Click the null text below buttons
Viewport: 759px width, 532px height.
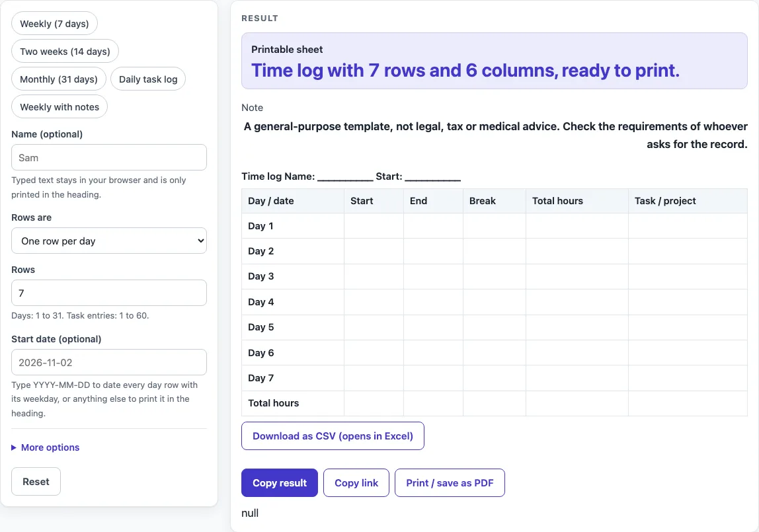tap(250, 513)
